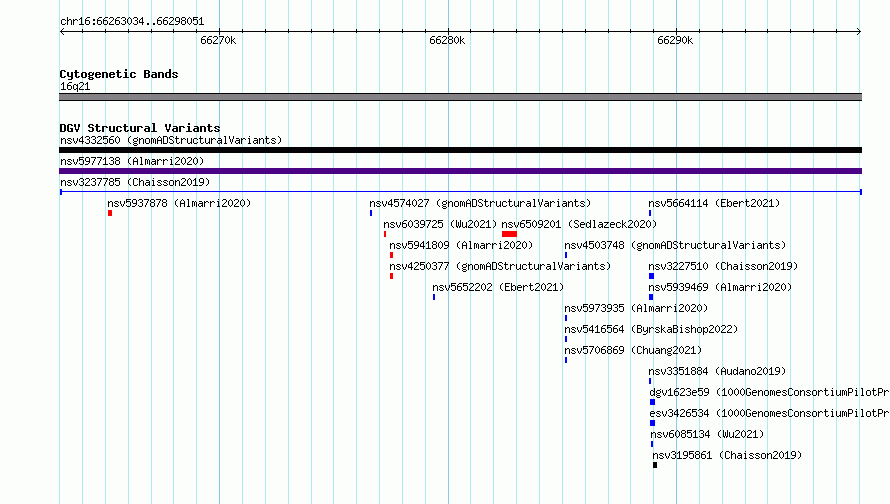Open the nsv5973935 (Almarri2020) label
The height and width of the screenshot is (504, 890).
coord(636,308)
